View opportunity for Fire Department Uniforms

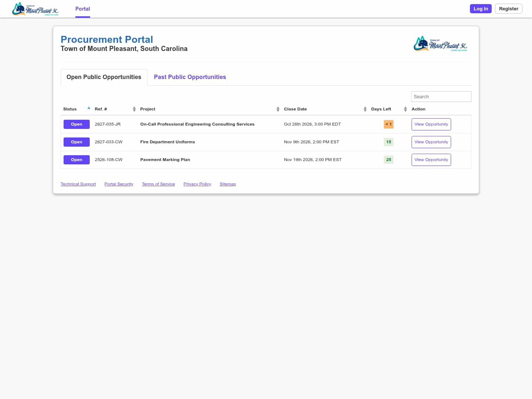pos(431,142)
